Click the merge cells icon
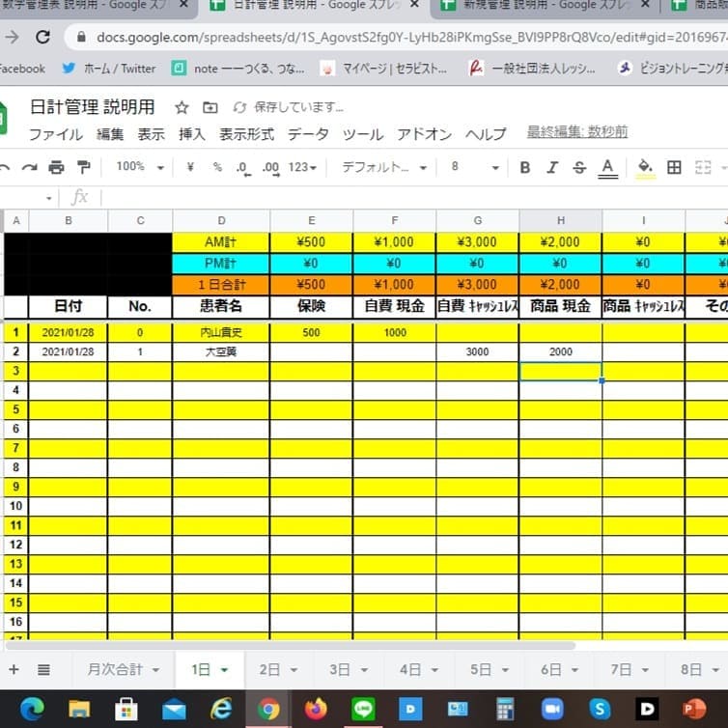728x728 pixels. point(703,167)
